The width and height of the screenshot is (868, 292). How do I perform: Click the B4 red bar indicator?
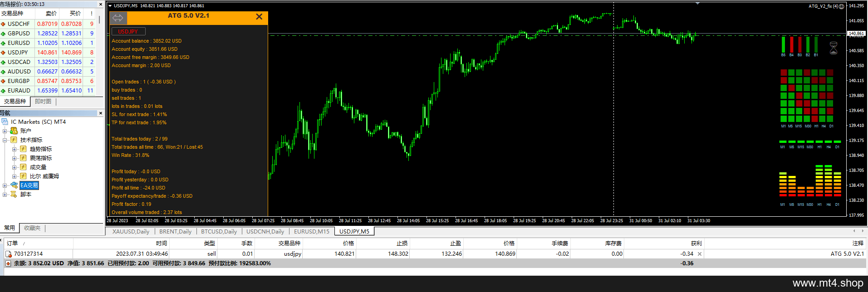[791, 45]
